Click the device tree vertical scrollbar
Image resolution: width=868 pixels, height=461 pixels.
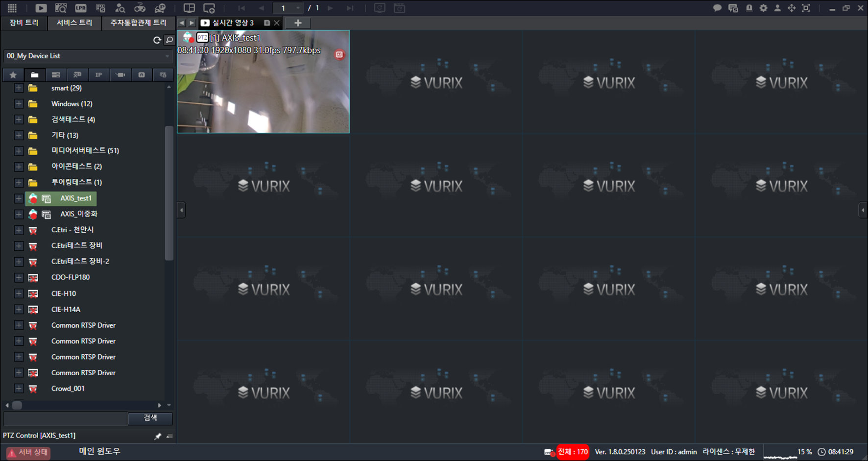pyautogui.click(x=169, y=194)
